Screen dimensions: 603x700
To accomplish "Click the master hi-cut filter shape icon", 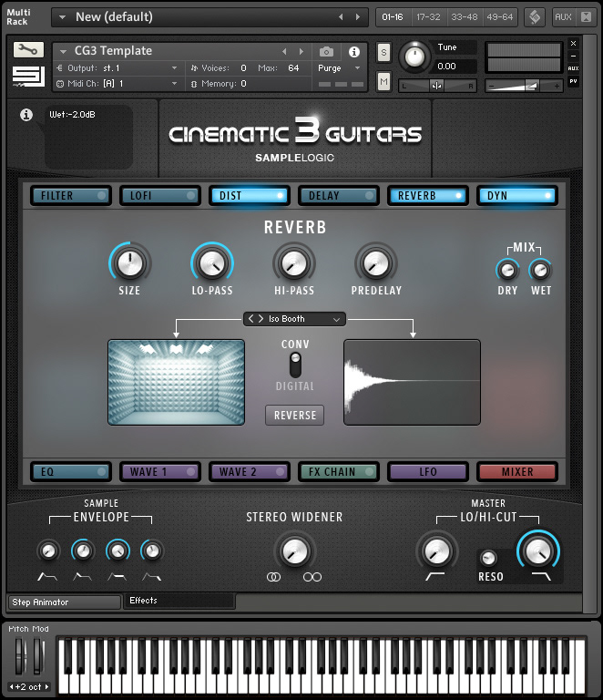I will click(541, 577).
